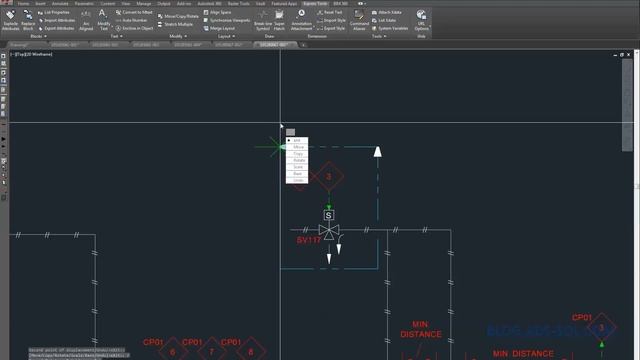Click Enclose in Object
This screenshot has width=640, height=360.
[134, 29]
